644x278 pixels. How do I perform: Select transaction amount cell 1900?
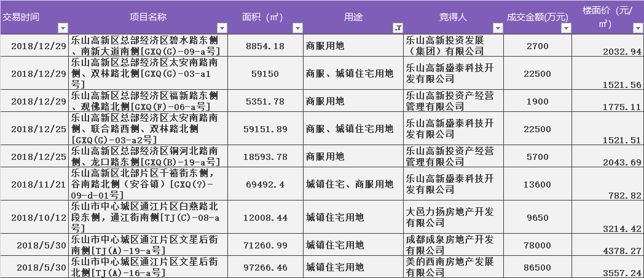[538, 101]
